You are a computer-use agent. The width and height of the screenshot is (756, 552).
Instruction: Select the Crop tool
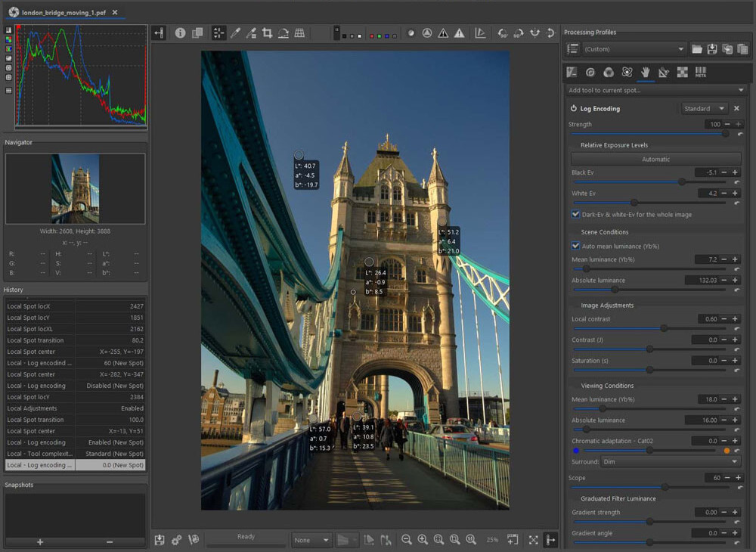click(x=268, y=33)
